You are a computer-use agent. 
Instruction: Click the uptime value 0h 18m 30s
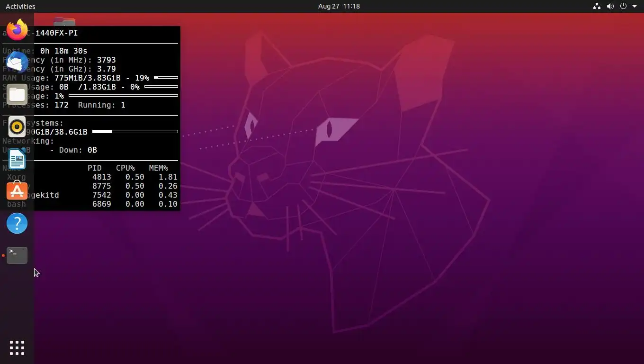click(63, 51)
